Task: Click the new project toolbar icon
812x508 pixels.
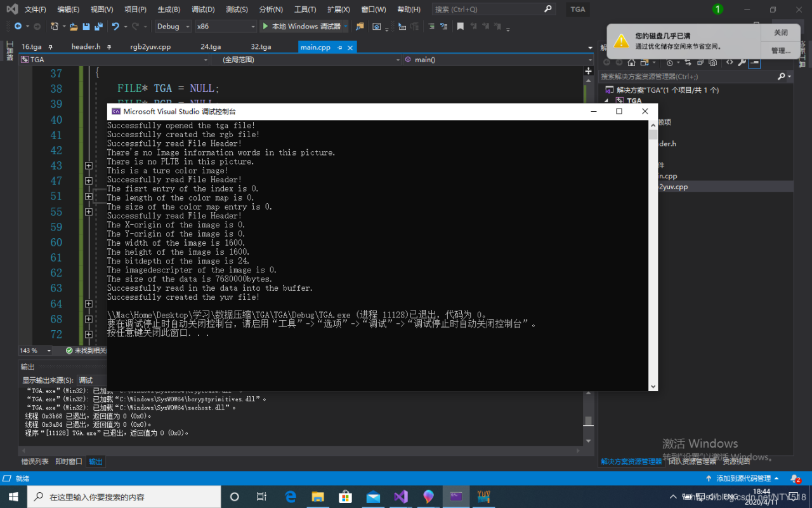Action: tap(55, 26)
